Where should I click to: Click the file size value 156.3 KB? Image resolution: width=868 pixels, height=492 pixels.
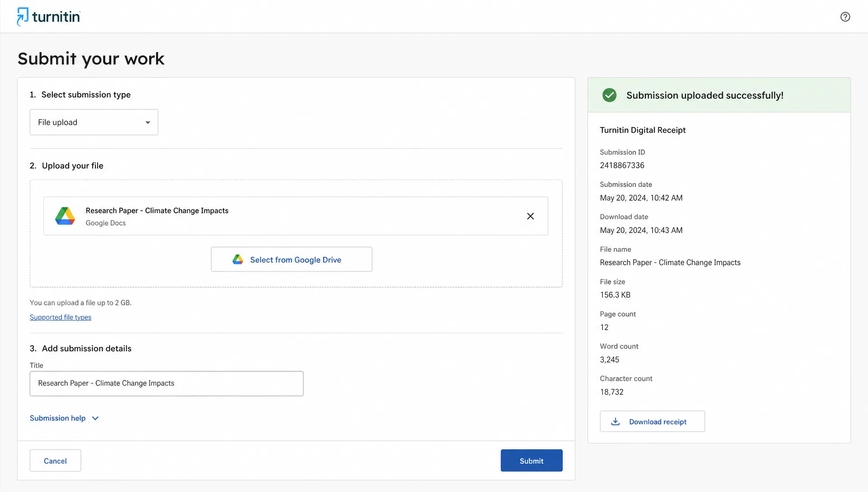coord(615,295)
